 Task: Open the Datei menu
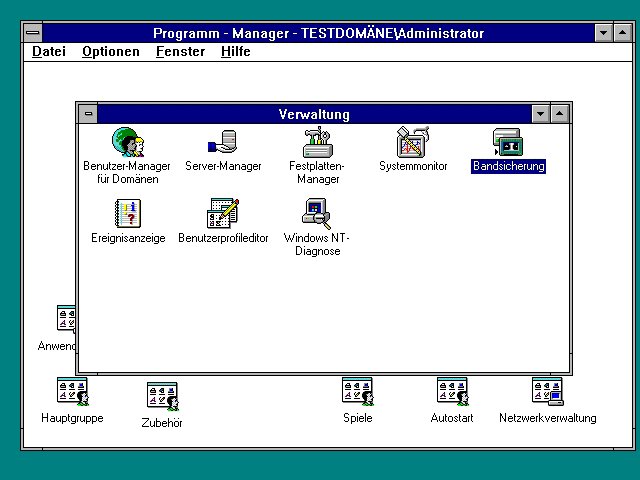coord(49,51)
